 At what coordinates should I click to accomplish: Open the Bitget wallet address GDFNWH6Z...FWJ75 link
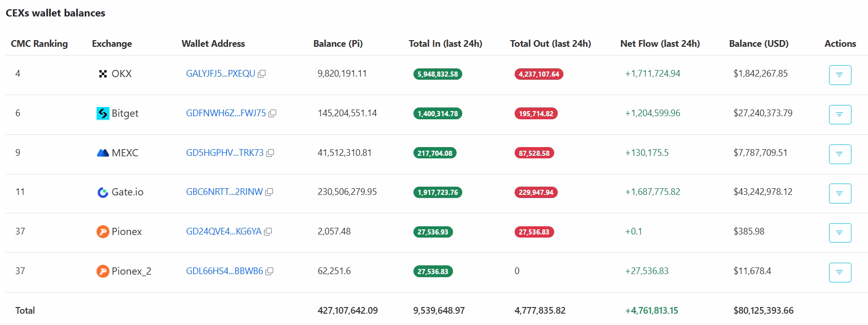pos(225,113)
